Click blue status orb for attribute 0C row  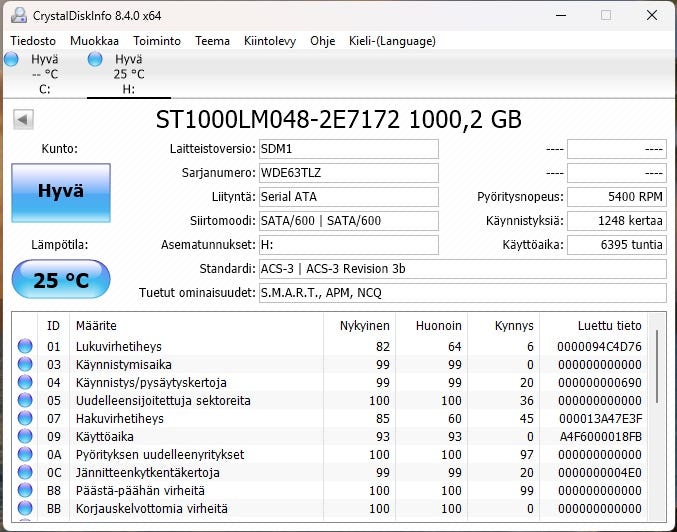tap(25, 472)
